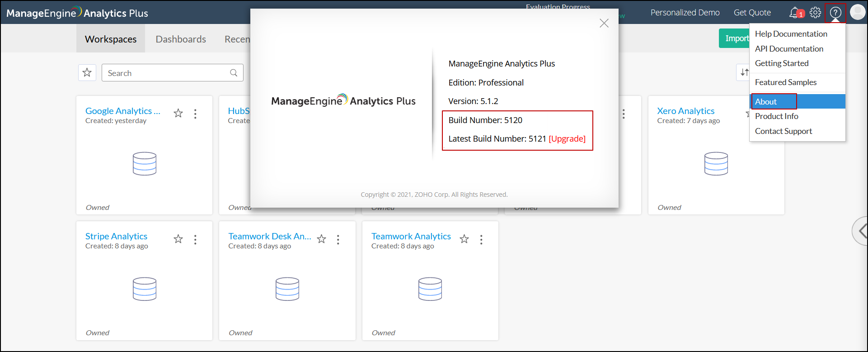Open the Teamwork Desk An... workspace
Image resolution: width=868 pixels, height=352 pixels.
[270, 236]
